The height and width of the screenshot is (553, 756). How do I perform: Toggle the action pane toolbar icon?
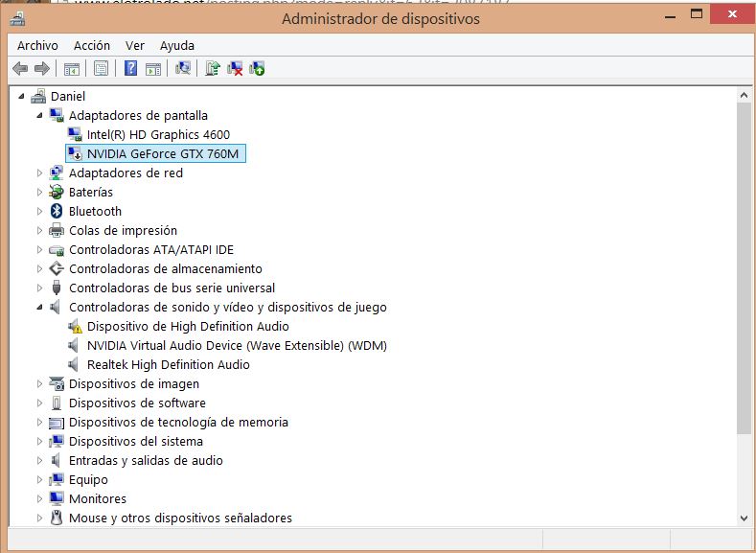tap(153, 69)
